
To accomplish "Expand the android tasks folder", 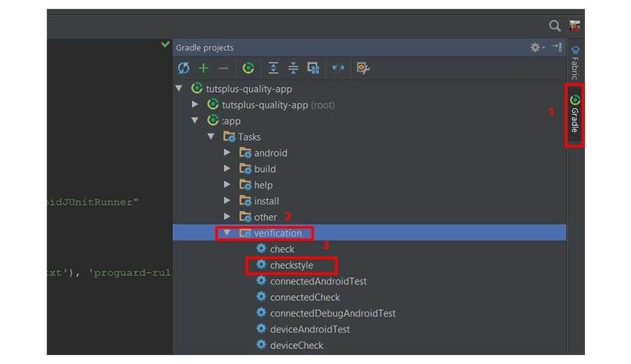I will tap(227, 153).
